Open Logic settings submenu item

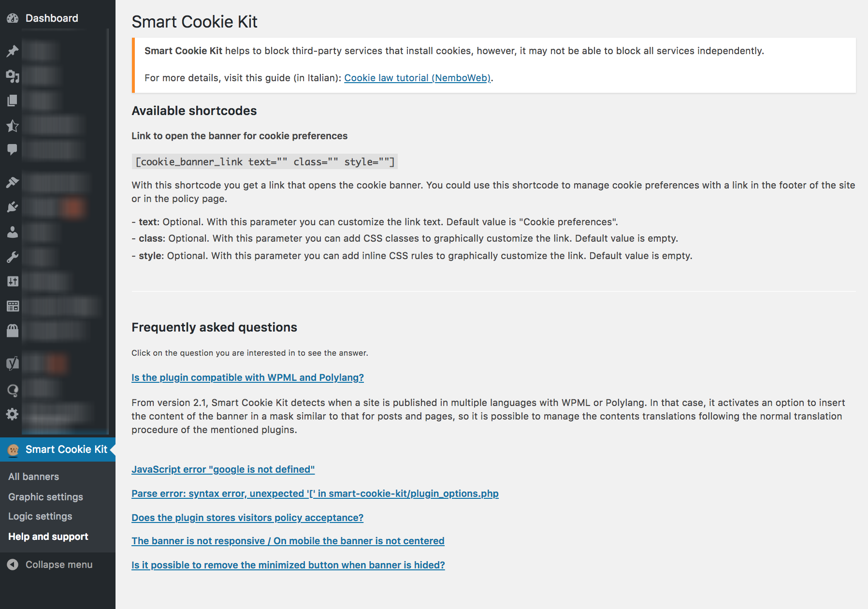coord(40,516)
